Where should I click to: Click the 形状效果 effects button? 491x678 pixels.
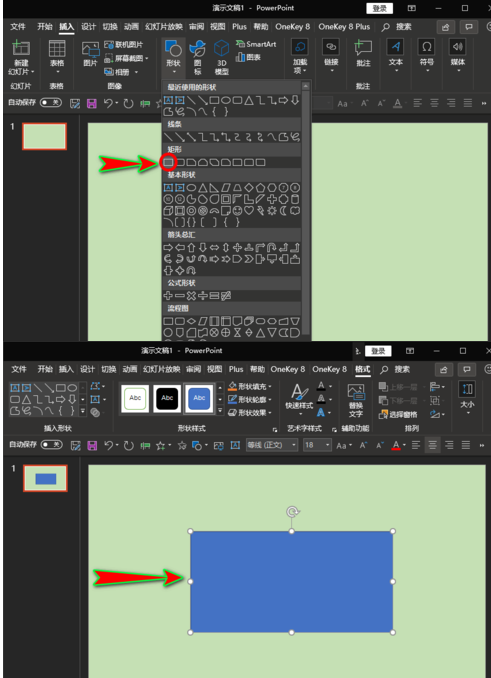(250, 413)
